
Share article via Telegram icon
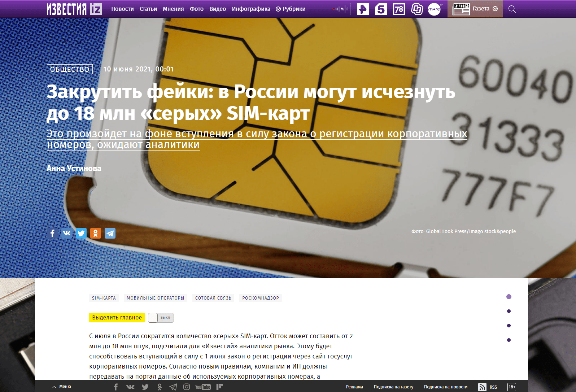110,233
